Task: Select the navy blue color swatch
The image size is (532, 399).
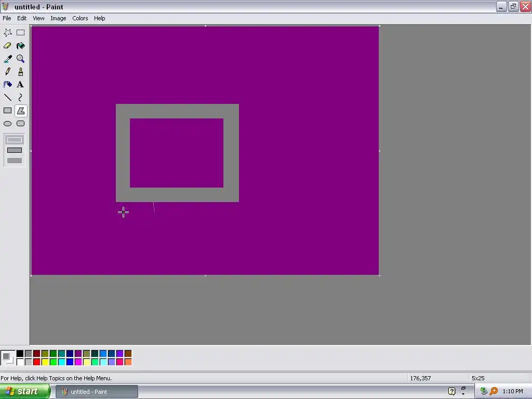Action: (70, 354)
